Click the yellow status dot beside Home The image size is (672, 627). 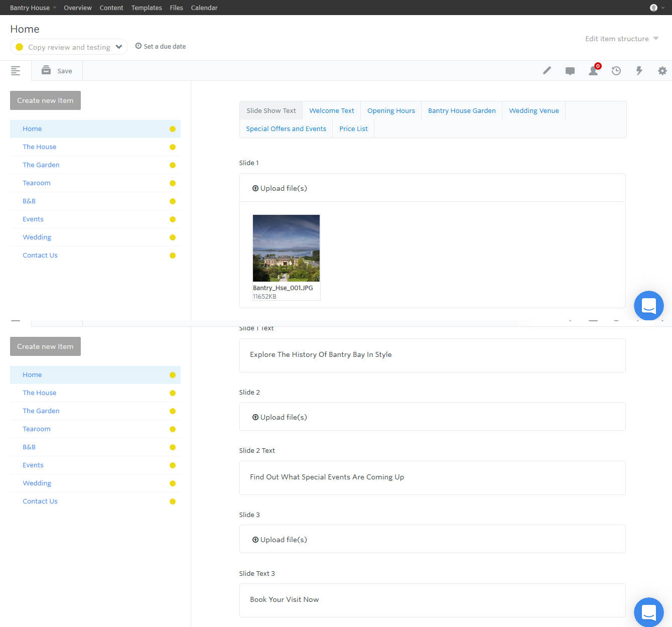(173, 129)
